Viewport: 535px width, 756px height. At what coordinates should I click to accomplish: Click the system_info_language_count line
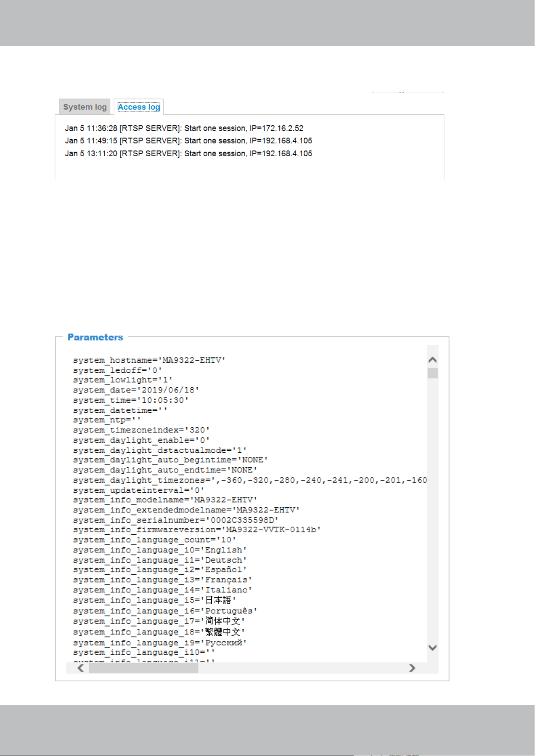[155, 540]
